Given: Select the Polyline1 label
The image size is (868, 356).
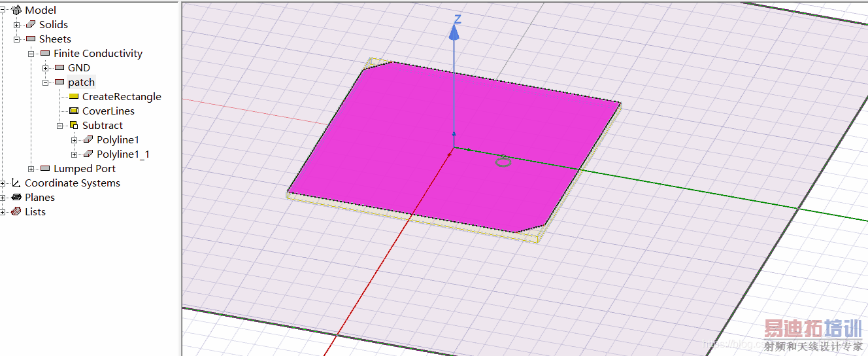Looking at the screenshot, I should 118,139.
